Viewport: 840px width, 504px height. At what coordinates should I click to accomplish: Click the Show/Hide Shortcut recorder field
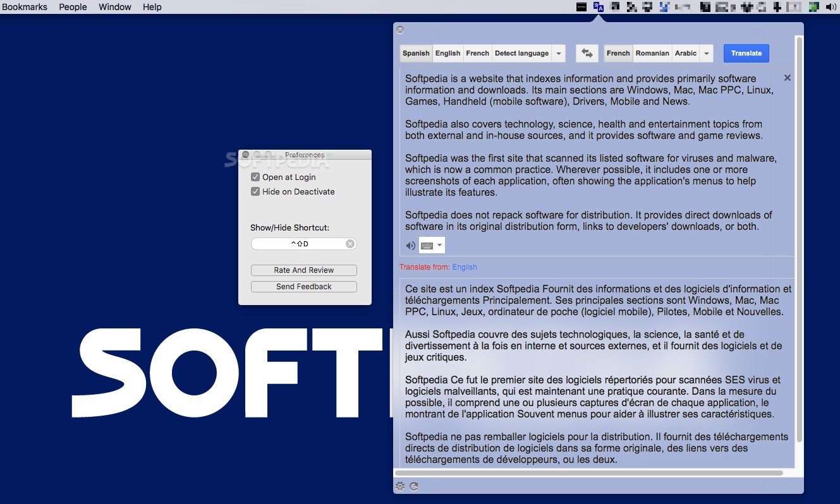[304, 244]
